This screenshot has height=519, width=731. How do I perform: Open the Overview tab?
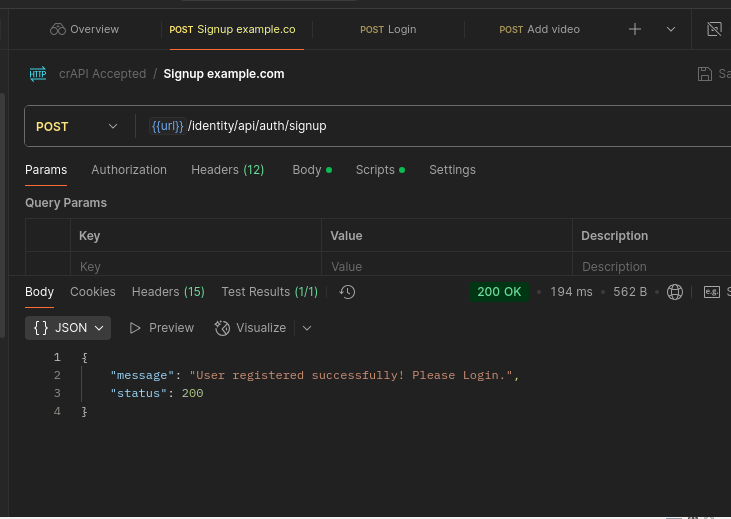(x=84, y=29)
